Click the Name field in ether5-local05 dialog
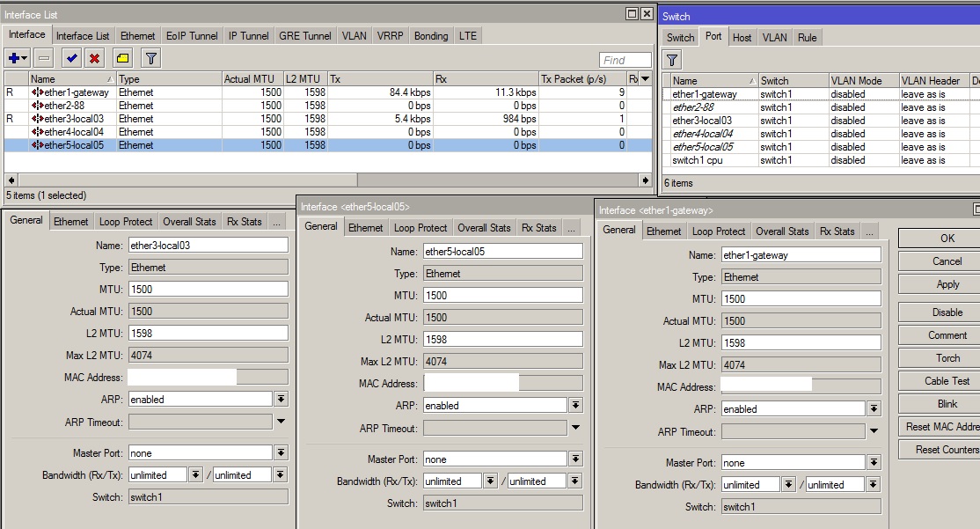 [x=503, y=252]
